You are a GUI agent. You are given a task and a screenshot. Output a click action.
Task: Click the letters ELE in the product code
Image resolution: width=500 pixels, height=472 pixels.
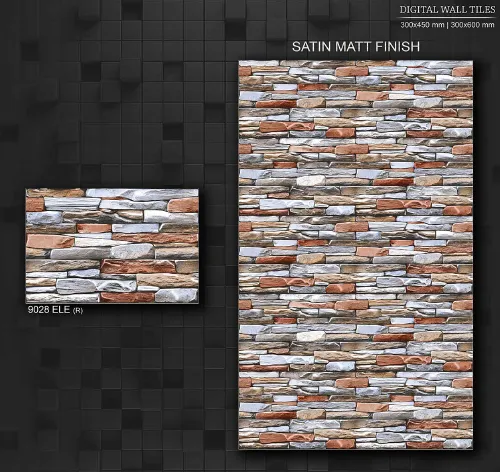click(x=61, y=310)
